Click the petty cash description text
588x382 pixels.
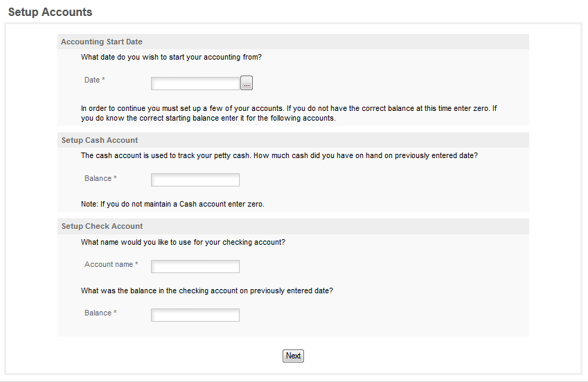coord(279,155)
